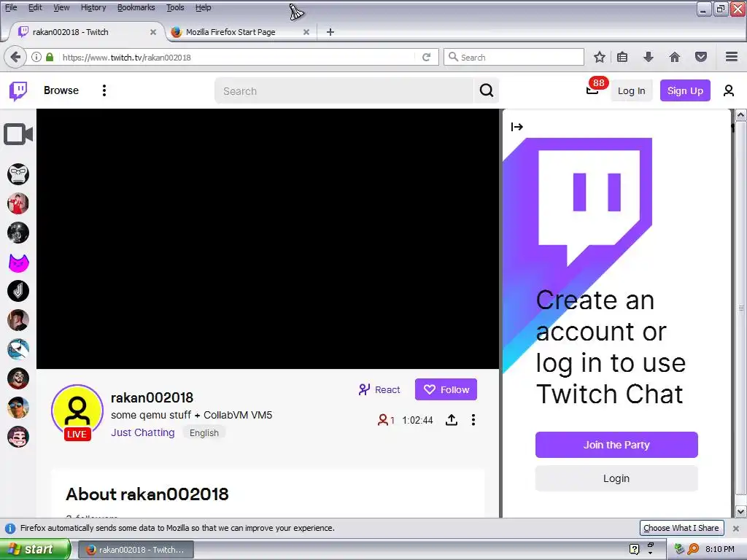747x560 pixels.
Task: Click the Choose What I Share button
Action: point(681,528)
